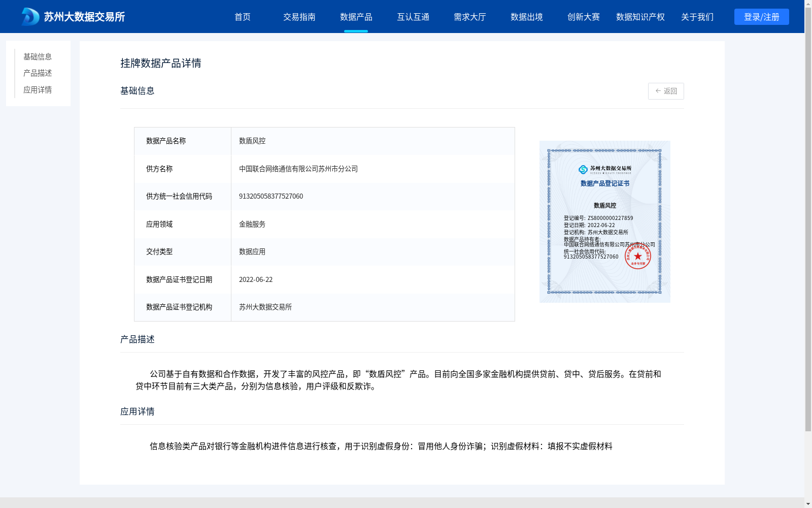Open the 关于我们 nav item
The image size is (812, 508).
(697, 17)
